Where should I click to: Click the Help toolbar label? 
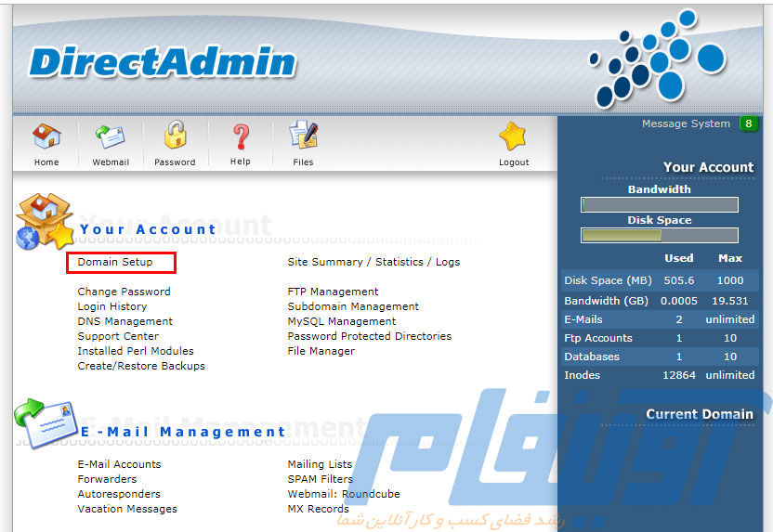(240, 162)
